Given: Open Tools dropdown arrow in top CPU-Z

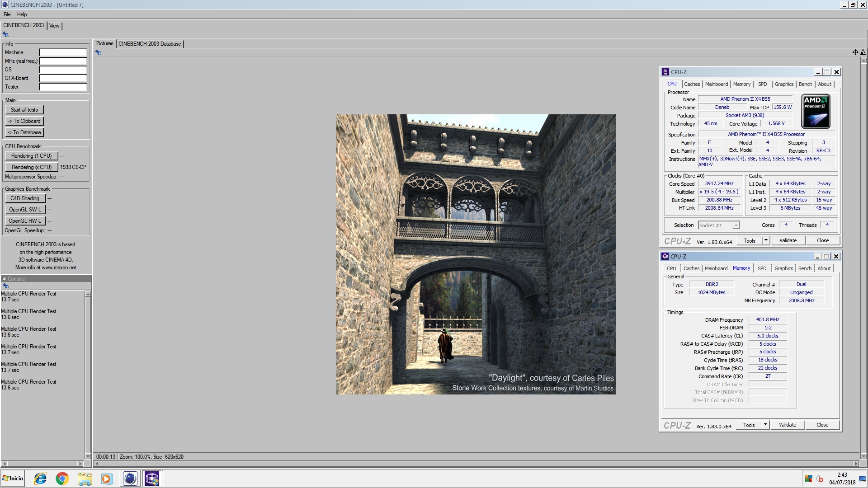Looking at the screenshot, I should (766, 240).
